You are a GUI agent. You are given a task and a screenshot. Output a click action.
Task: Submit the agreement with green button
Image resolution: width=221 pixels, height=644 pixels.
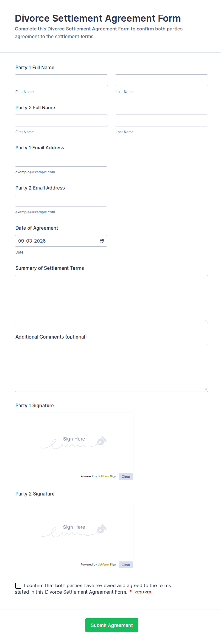pyautogui.click(x=112, y=625)
